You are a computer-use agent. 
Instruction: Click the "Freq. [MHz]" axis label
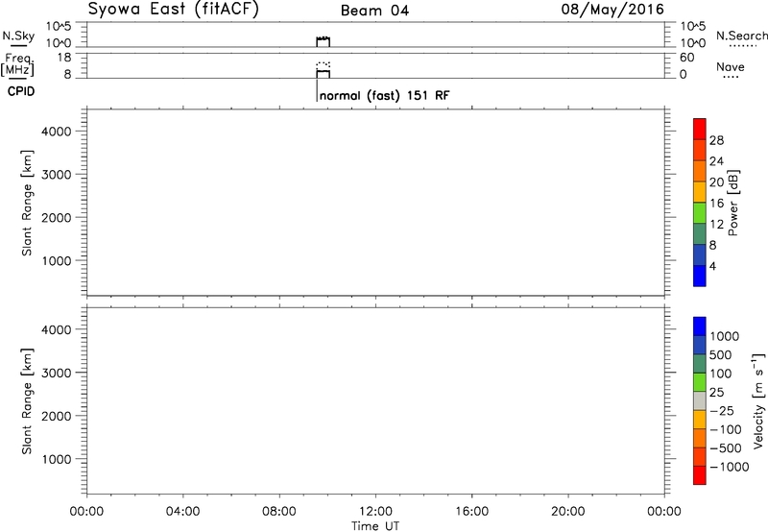tap(17, 64)
